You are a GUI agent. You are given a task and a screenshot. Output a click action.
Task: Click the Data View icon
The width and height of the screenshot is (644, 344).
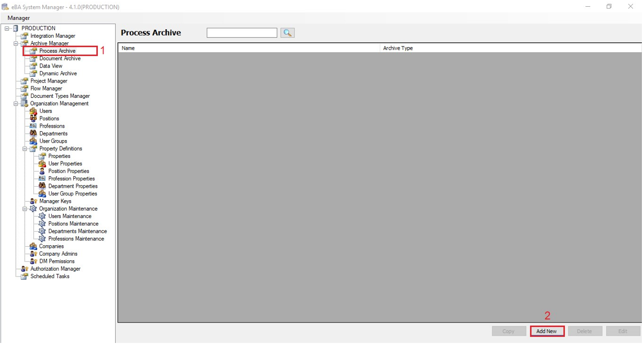pos(33,66)
